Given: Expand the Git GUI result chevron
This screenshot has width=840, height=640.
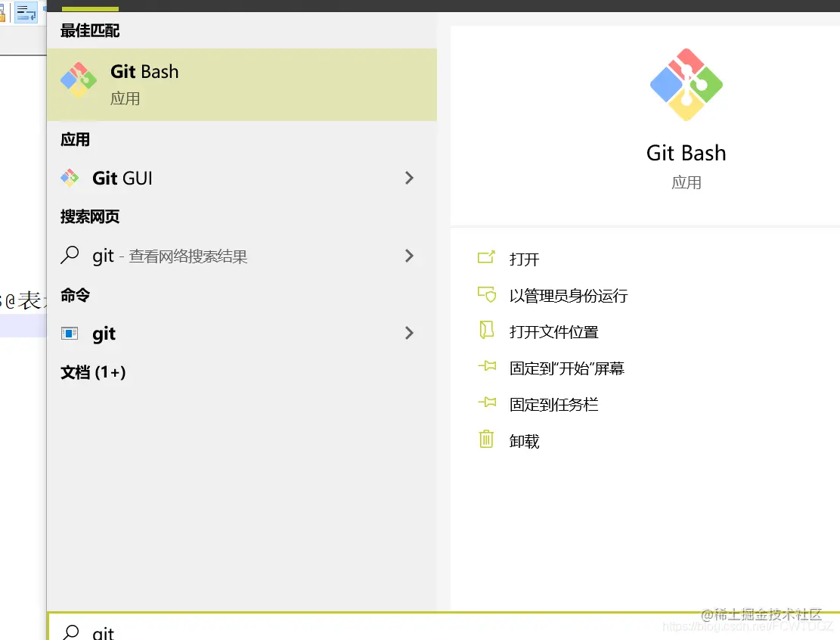Looking at the screenshot, I should coord(409,178).
